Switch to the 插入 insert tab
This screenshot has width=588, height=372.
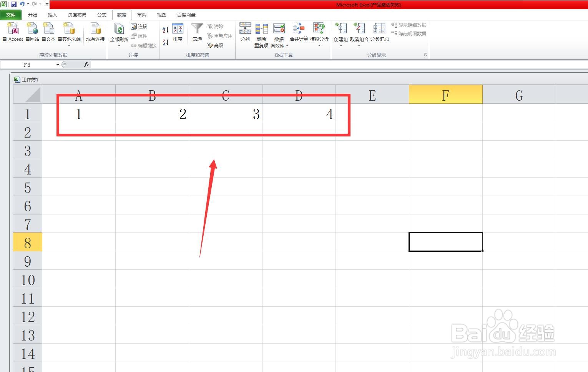coord(52,15)
